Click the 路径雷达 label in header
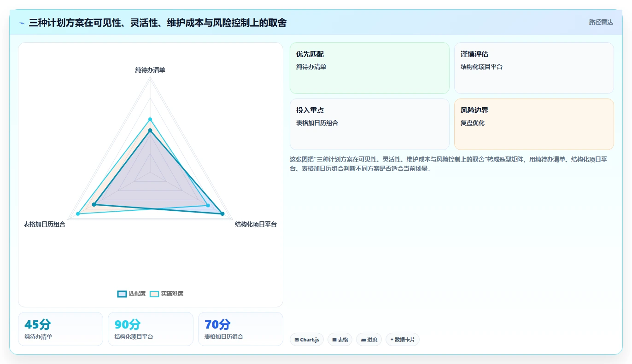The image size is (632, 364). 601,22
